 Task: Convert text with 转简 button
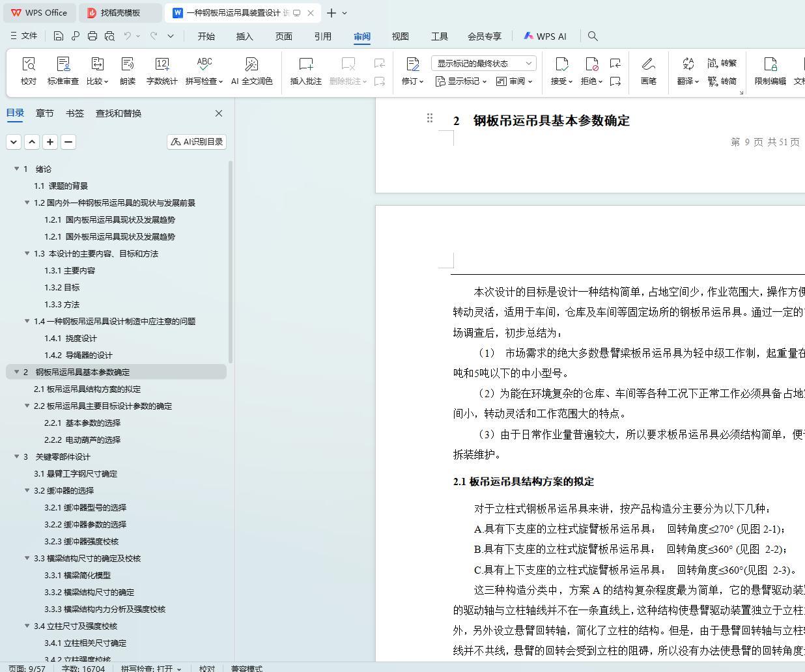pyautogui.click(x=722, y=81)
